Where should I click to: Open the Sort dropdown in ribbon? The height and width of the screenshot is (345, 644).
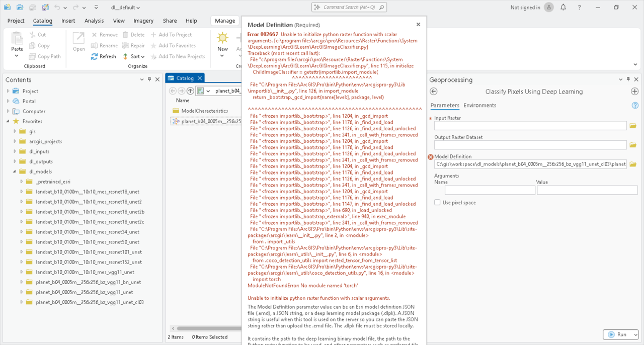pos(134,57)
